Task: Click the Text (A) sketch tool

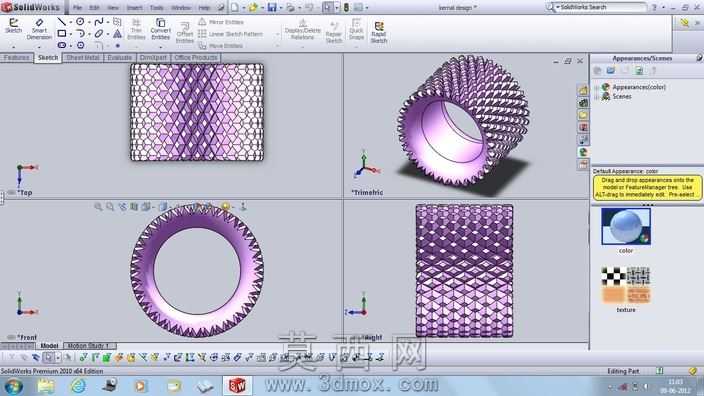Action: [x=117, y=34]
